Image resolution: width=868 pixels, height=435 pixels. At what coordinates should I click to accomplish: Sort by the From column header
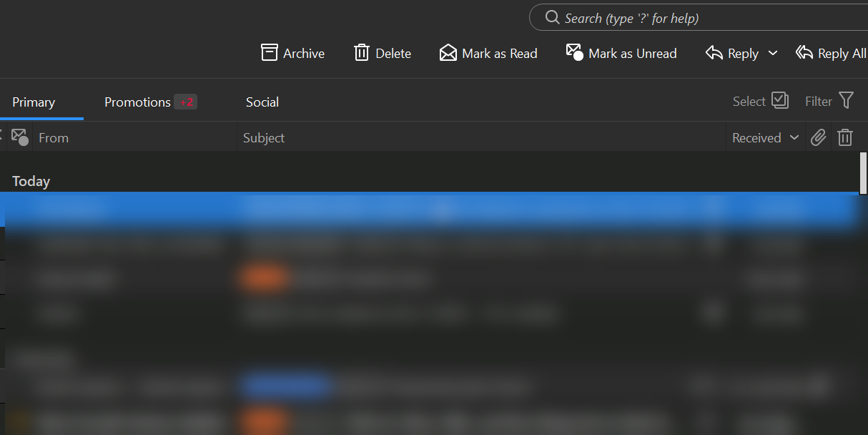pyautogui.click(x=54, y=138)
